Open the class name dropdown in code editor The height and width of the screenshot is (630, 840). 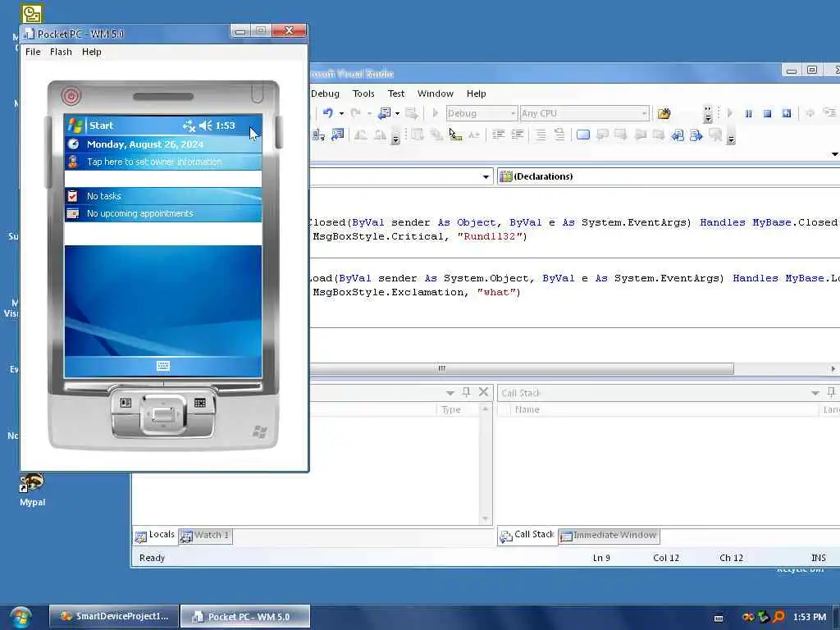coord(486,177)
